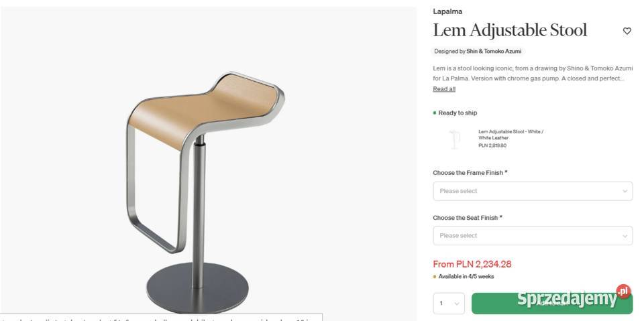Click the tooltip text bar at bottom
This screenshot has height=321, width=644.
(161, 317)
